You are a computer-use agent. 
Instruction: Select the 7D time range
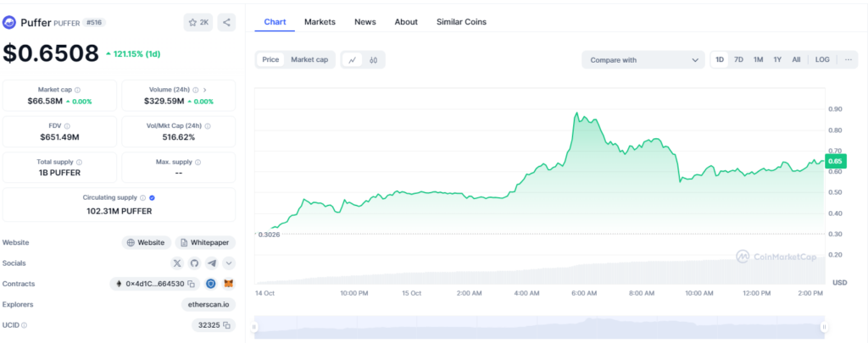tap(738, 60)
